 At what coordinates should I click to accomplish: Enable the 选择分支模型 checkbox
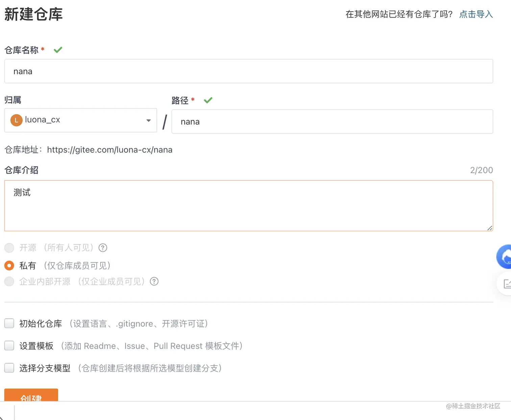tap(9, 368)
